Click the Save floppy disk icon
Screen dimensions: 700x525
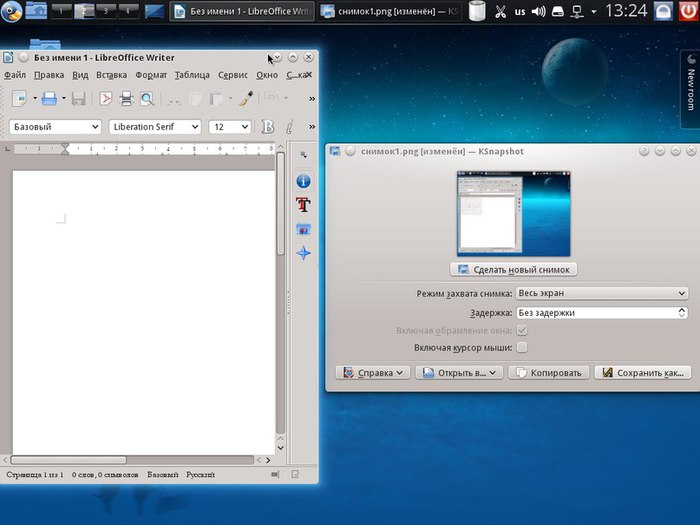click(x=78, y=98)
